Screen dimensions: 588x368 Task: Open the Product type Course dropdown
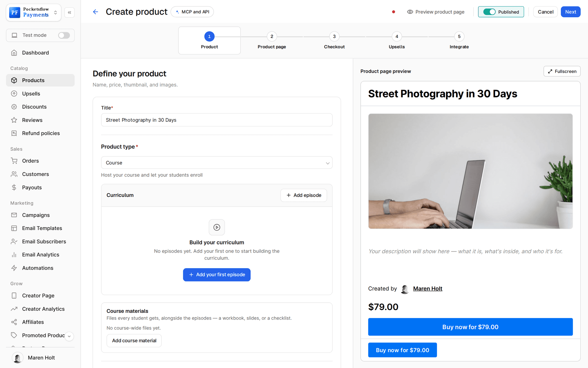pos(216,163)
